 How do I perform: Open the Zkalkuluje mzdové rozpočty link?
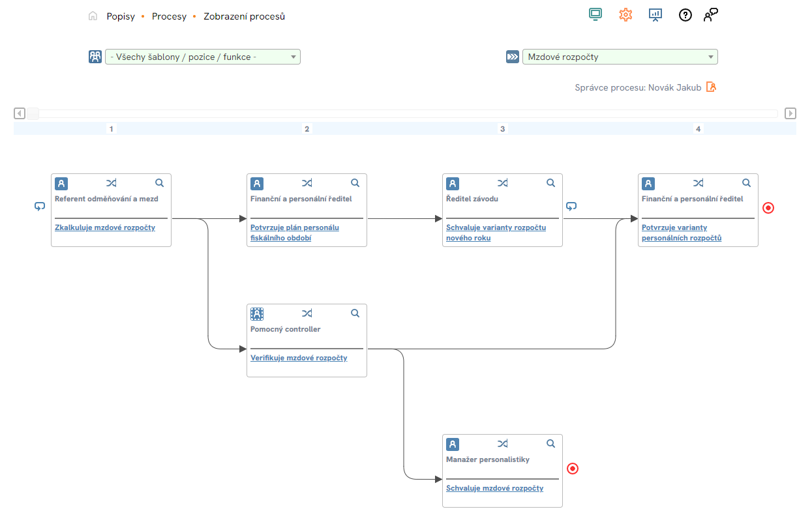[x=105, y=227]
